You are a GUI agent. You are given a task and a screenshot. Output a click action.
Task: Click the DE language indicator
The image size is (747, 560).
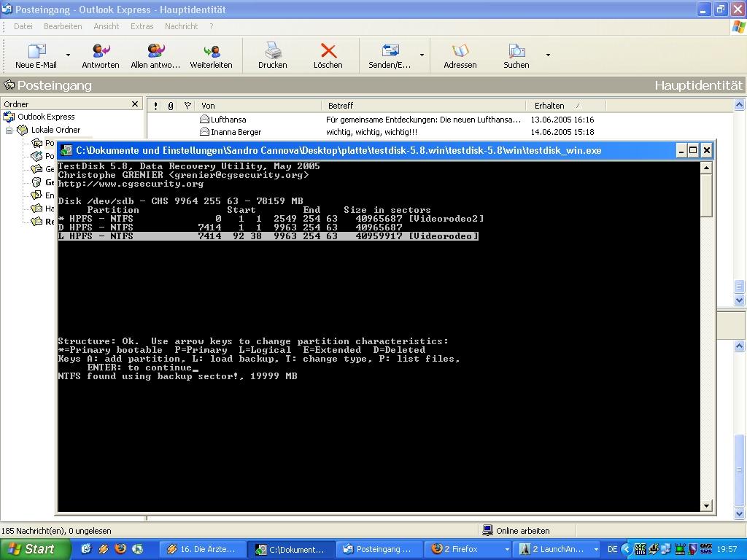pos(613,550)
